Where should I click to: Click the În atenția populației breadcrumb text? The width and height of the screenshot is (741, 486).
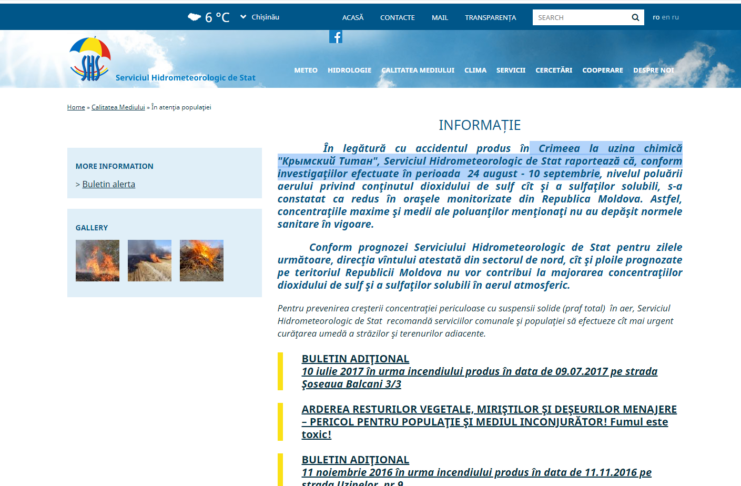coord(181,107)
